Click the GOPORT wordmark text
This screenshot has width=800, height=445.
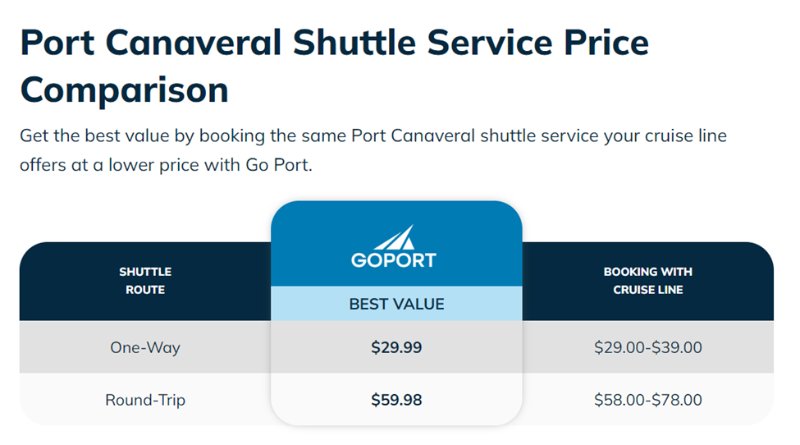tap(393, 260)
